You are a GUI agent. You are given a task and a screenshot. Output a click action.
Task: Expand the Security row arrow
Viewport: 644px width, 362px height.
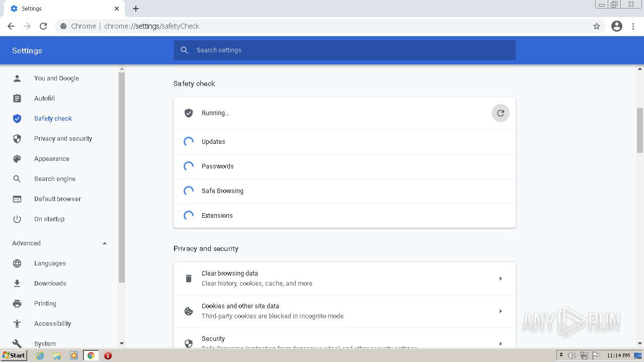click(501, 344)
